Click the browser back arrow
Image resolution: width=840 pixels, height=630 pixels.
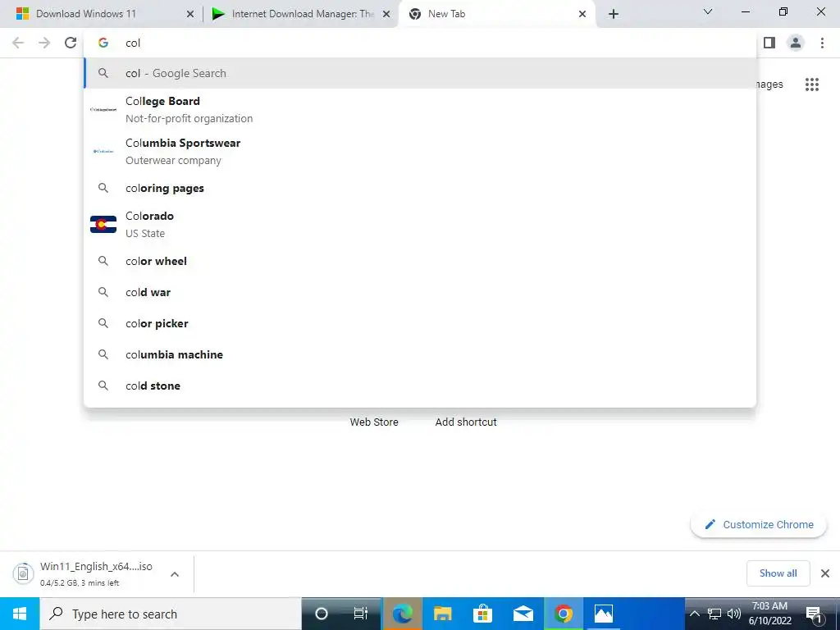pos(18,43)
